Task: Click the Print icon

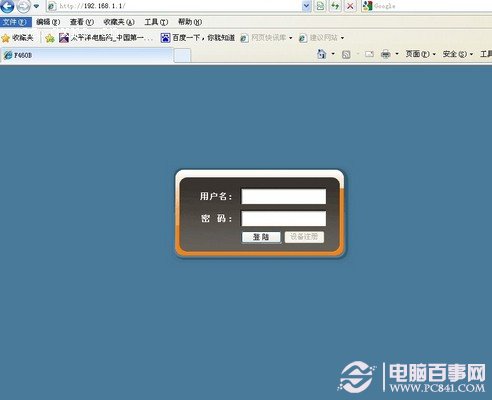Action: [386, 54]
